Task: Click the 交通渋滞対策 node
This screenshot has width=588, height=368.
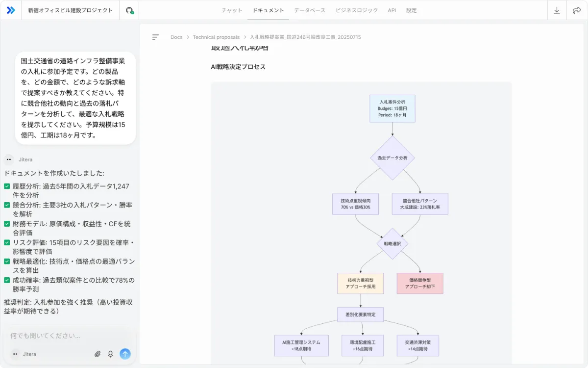Action: (418, 345)
